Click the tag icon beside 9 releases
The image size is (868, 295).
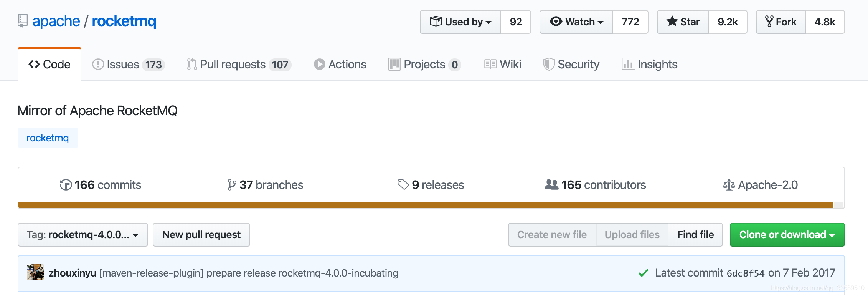(x=403, y=185)
